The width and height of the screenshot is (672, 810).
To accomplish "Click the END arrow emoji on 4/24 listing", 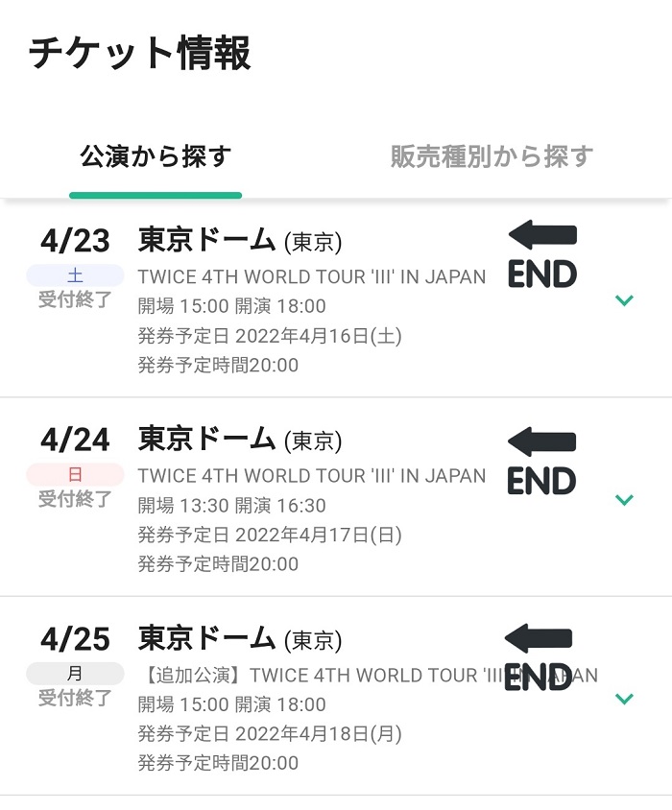I will [x=541, y=461].
